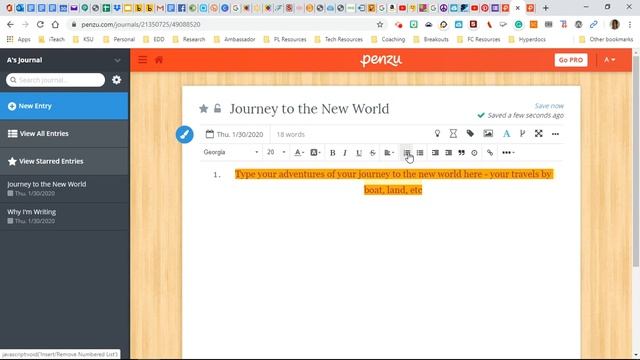Create a New Entry
The height and width of the screenshot is (360, 640).
(64, 106)
